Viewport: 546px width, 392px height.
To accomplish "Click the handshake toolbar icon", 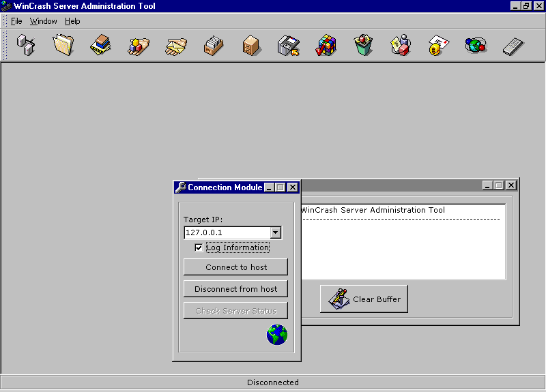I will pos(176,46).
